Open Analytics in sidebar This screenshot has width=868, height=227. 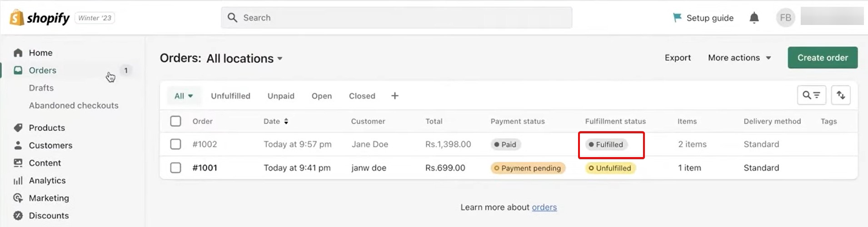coord(47,180)
